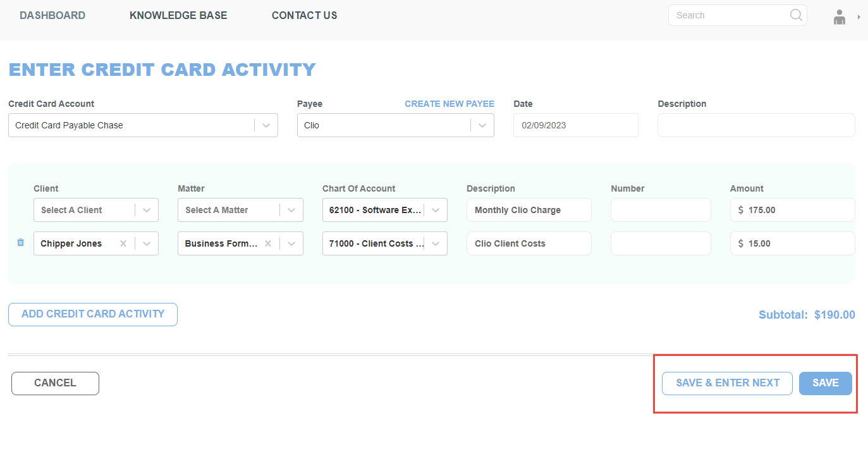The width and height of the screenshot is (868, 454).
Task: Open the user profile icon menu
Action: tap(840, 17)
